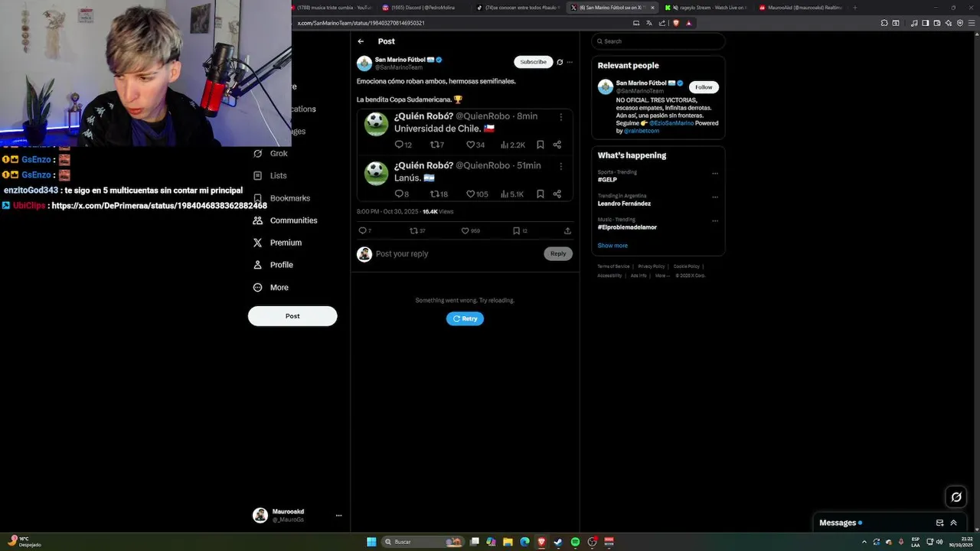Like the Lanús tweet
Image resolution: width=980 pixels, height=551 pixels.
pyautogui.click(x=470, y=194)
